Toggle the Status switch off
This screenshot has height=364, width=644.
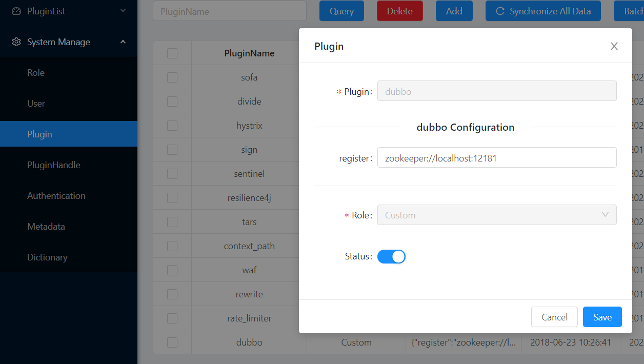pos(391,256)
